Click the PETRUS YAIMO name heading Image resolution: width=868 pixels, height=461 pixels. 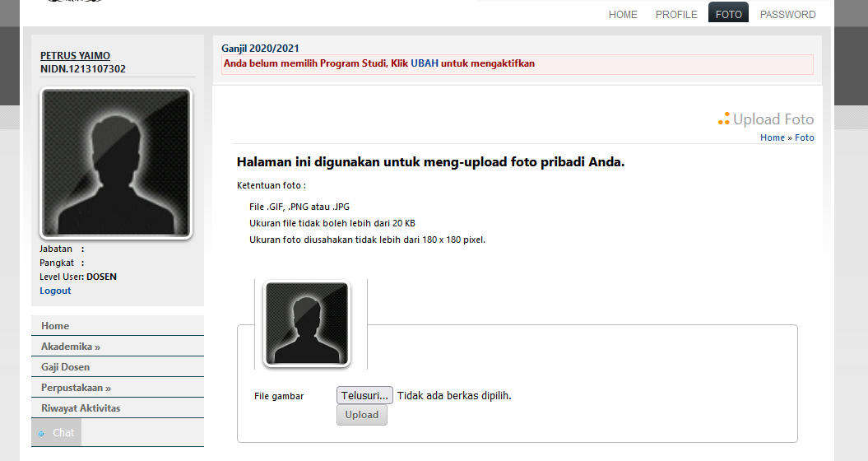[x=75, y=56]
